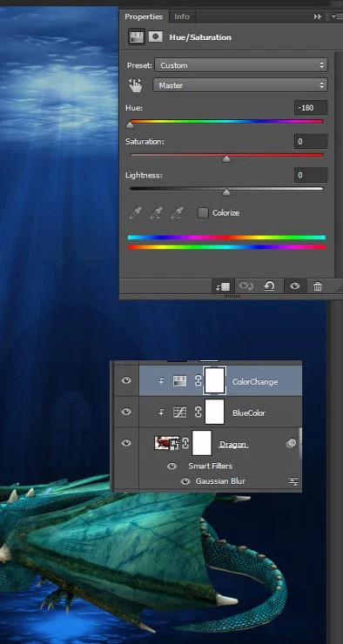Select the BlueColor layer mask thumbnail
This screenshot has height=644, width=343.
tap(214, 412)
